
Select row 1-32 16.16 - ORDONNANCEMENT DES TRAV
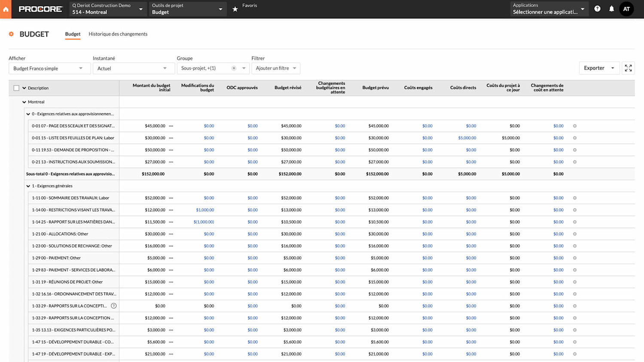coord(73,294)
